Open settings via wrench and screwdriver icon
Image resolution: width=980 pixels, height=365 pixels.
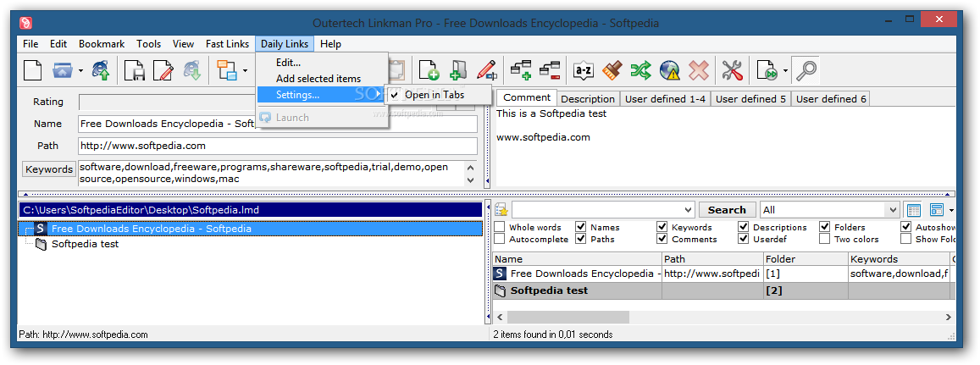732,70
